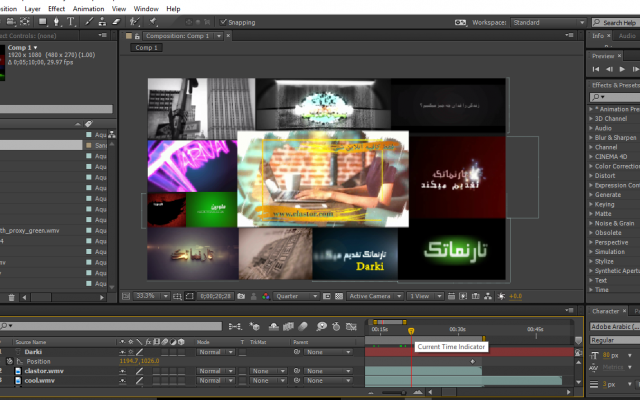
Task: Open Parent dropdown for cool.wmv layer
Action: pyautogui.click(x=329, y=380)
